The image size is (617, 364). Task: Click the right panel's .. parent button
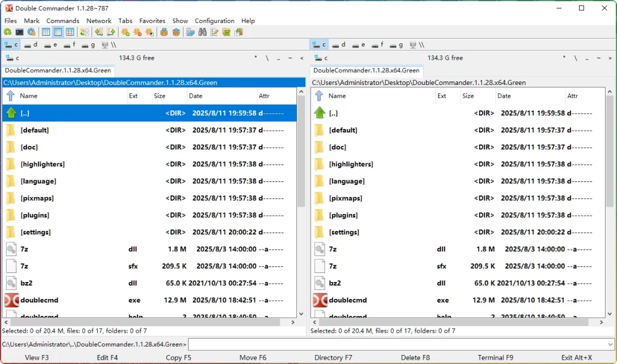(x=587, y=58)
